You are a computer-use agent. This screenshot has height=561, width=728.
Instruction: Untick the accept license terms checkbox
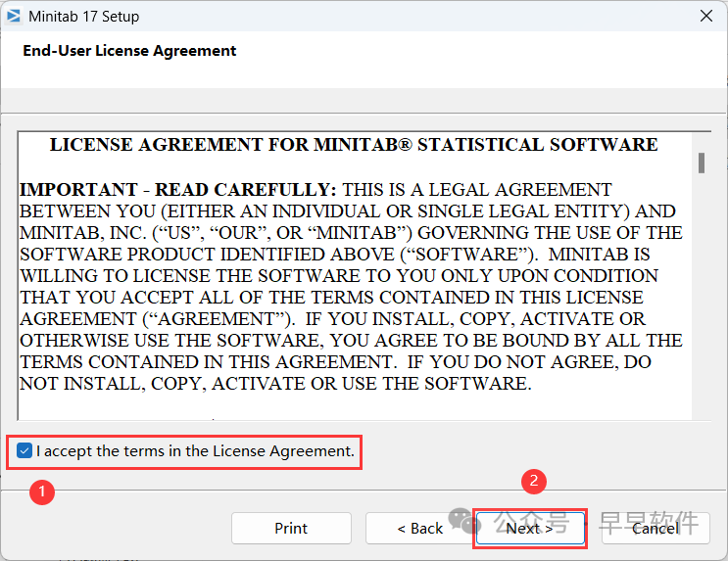[x=25, y=451]
